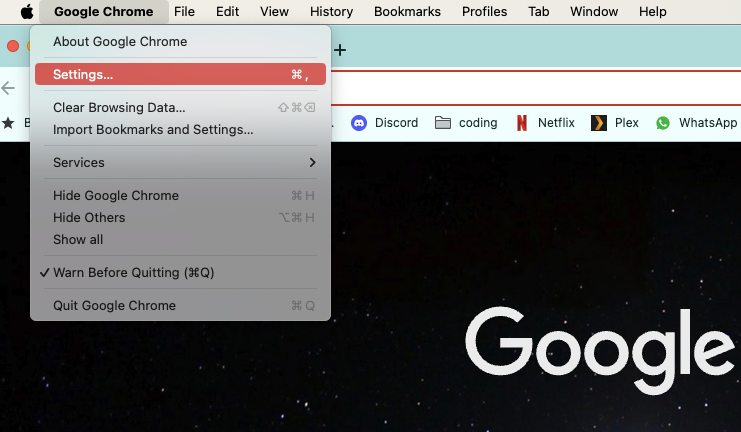Screen dimensions: 741x432
Task: Open the coding bookmarks folder
Action: click(x=466, y=123)
